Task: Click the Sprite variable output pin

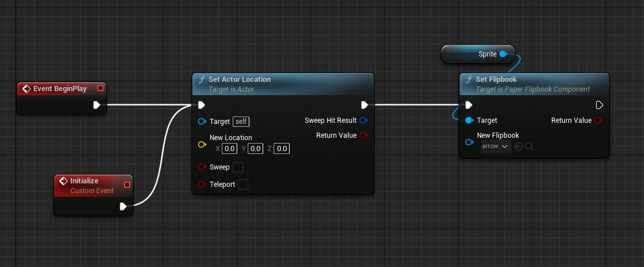Action: click(x=503, y=54)
